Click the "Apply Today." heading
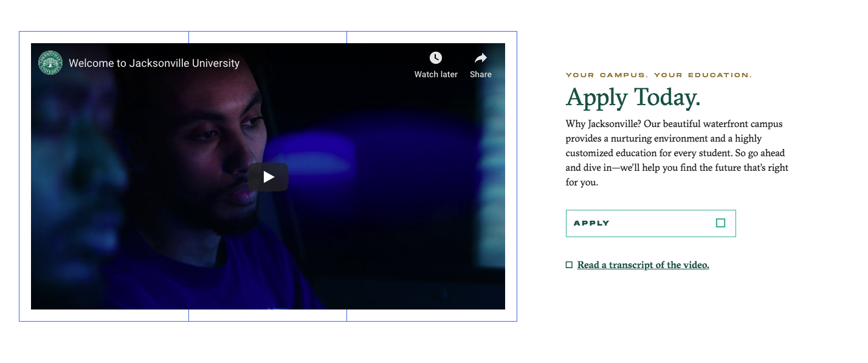This screenshot has width=868, height=363. coord(633,97)
